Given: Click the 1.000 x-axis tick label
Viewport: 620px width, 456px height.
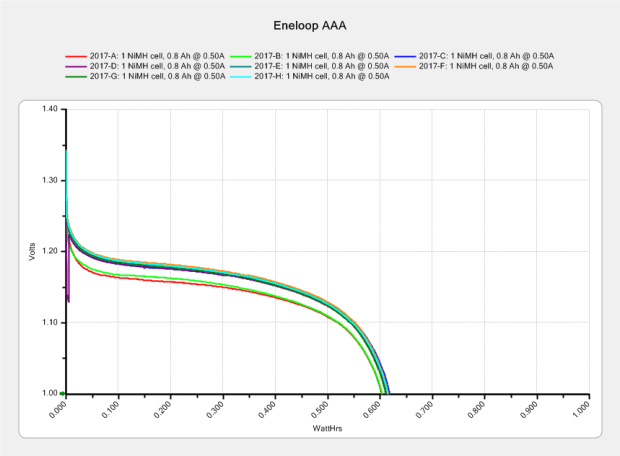Looking at the screenshot, I should point(581,409).
